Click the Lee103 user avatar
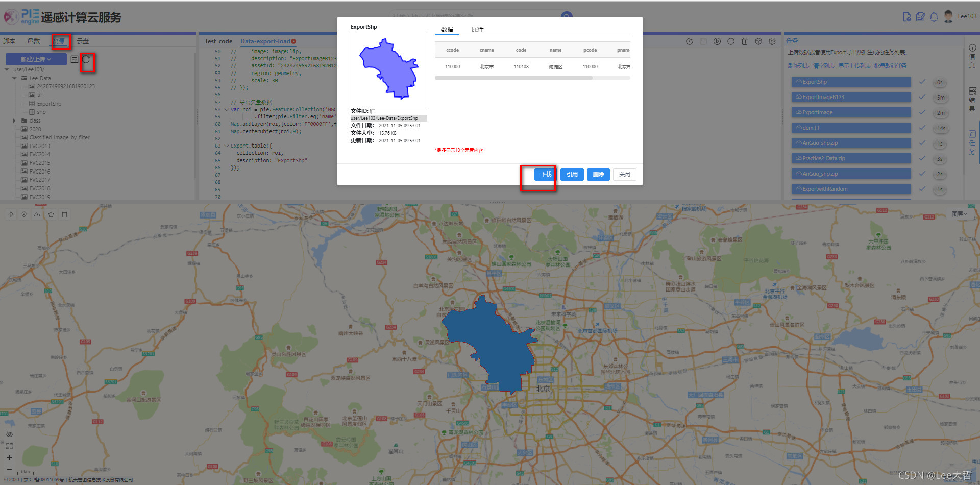 point(948,16)
